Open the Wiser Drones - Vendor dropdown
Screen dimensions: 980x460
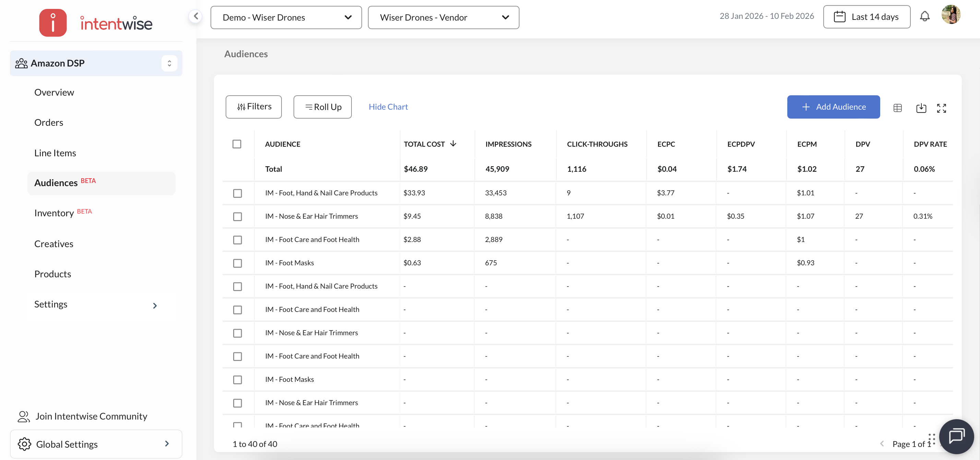click(443, 17)
